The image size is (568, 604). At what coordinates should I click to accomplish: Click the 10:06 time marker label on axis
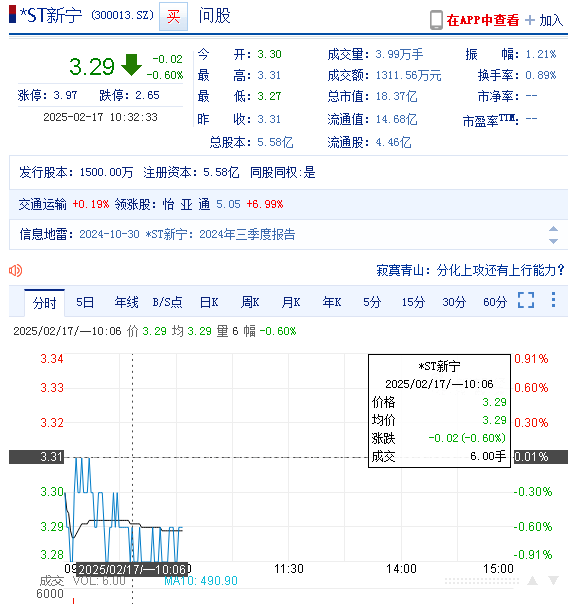132,569
